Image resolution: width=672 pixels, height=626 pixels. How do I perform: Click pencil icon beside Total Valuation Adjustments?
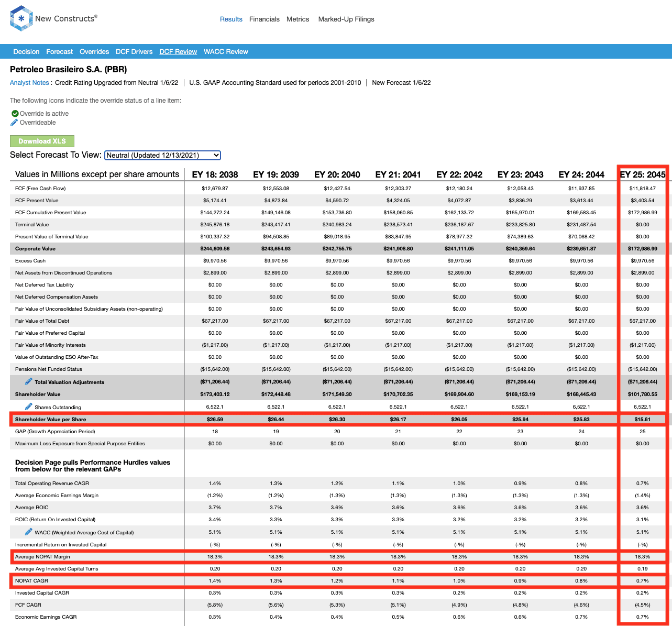[x=29, y=381]
